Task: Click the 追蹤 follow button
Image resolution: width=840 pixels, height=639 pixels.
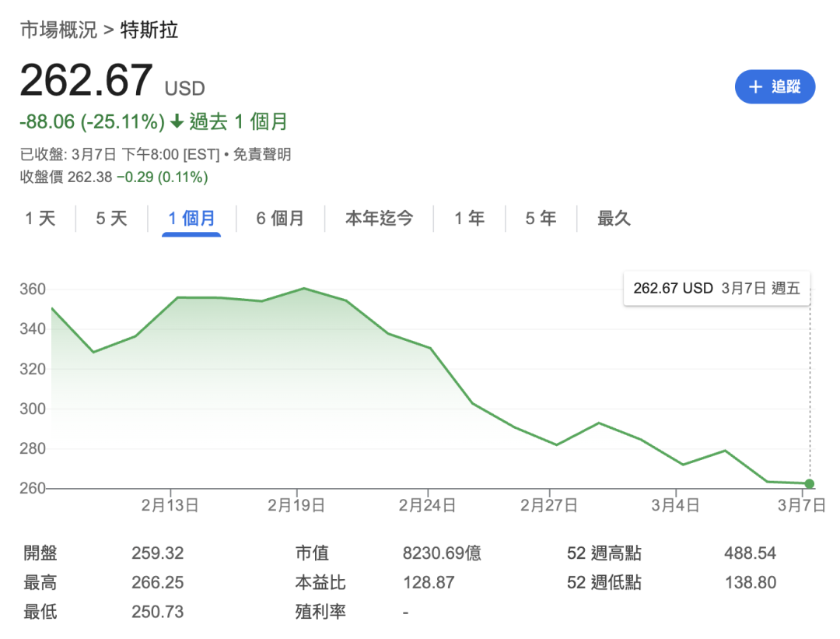Action: (775, 87)
